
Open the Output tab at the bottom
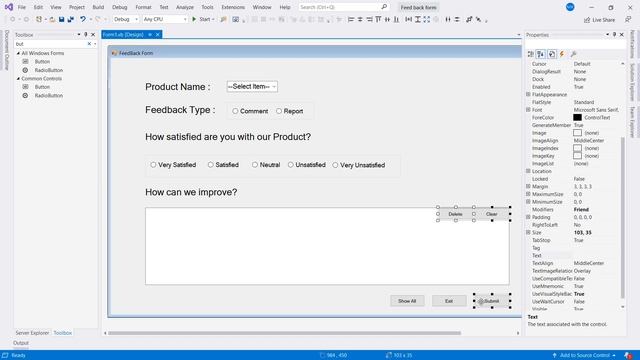21,343
